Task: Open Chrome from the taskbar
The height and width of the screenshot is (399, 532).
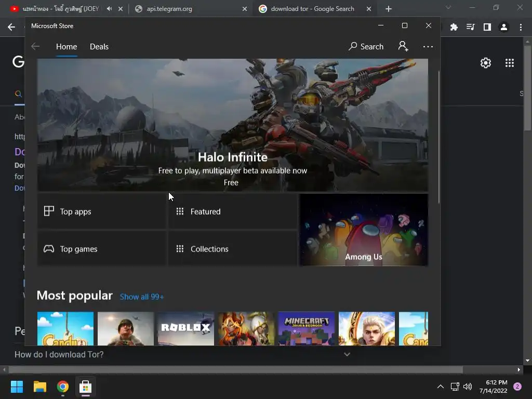Action: coord(63,387)
